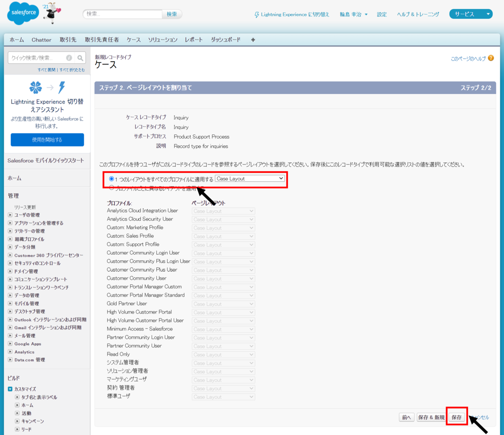The height and width of the screenshot is (435, 504).
Task: Click the クイック検索 sidebar input field
Action: point(41,58)
